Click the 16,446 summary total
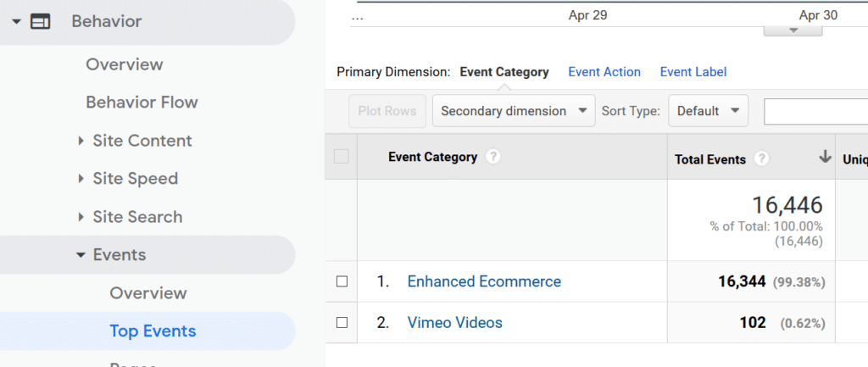The image size is (868, 367). 787,205
